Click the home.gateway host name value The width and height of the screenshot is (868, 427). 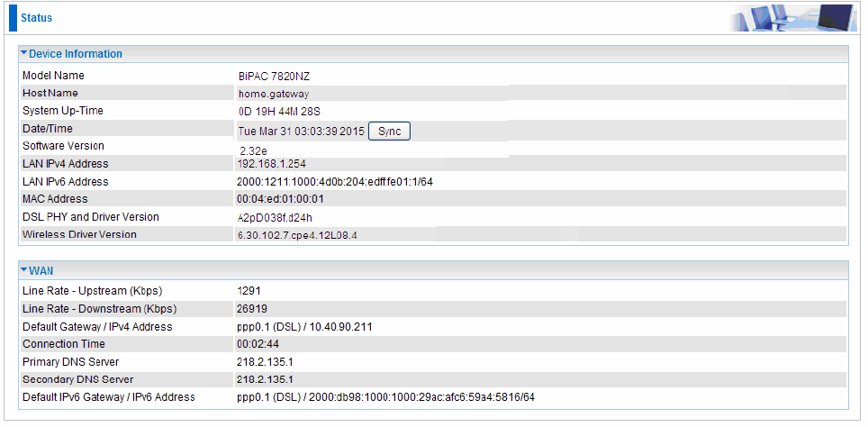(x=274, y=95)
